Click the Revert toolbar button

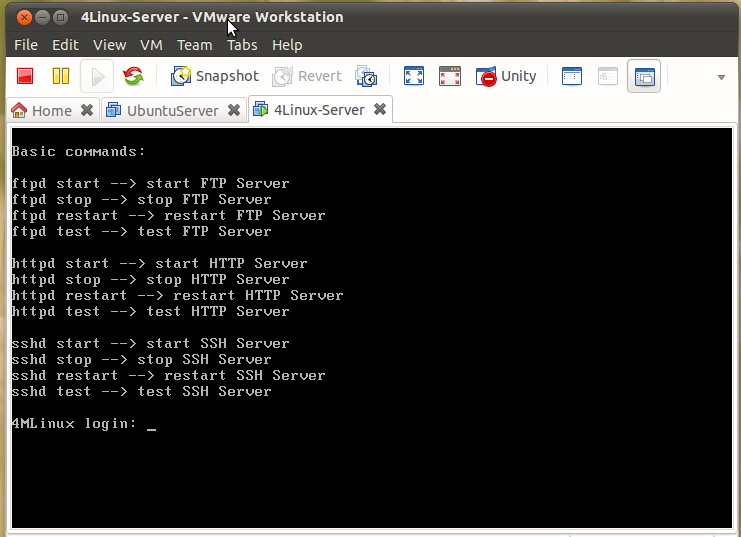click(307, 76)
